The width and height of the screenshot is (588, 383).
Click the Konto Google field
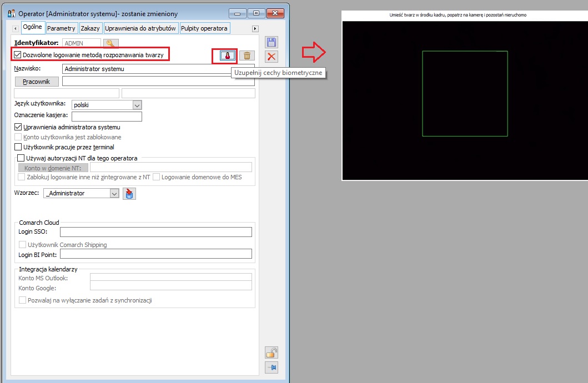click(x=171, y=285)
